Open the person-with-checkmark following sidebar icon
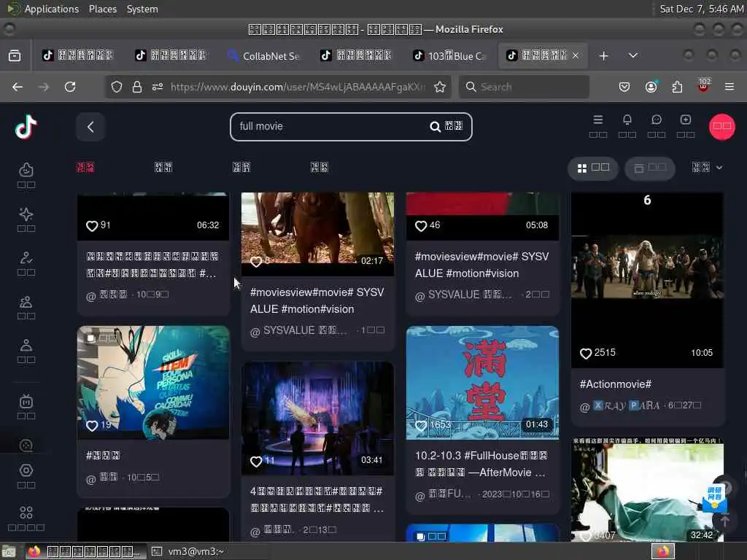 26,257
